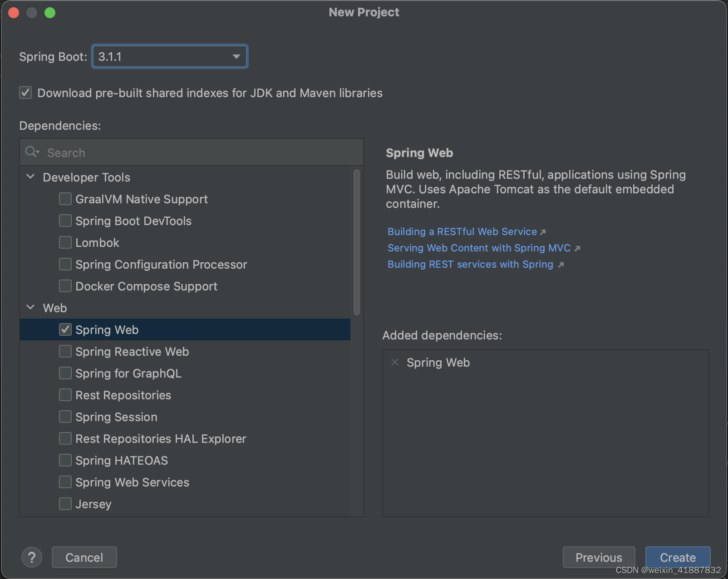Remove Spring Web from added dependencies
This screenshot has height=579, width=728.
[x=395, y=362]
